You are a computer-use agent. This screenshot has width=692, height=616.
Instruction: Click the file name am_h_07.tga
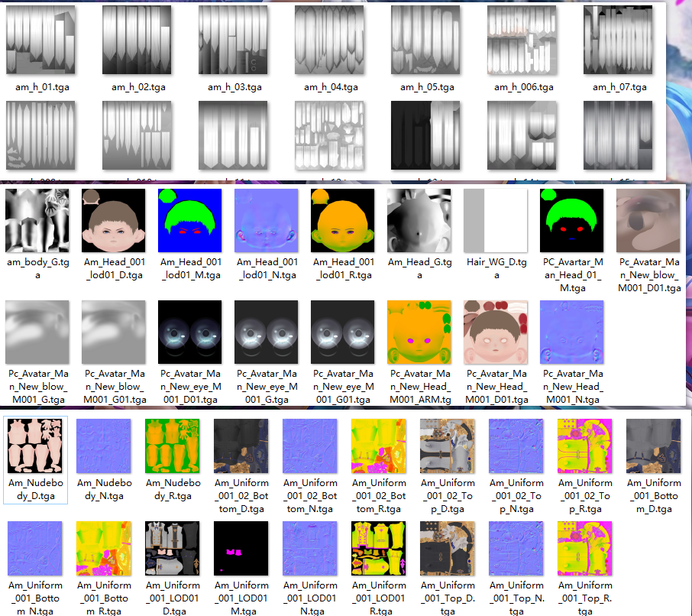[619, 87]
